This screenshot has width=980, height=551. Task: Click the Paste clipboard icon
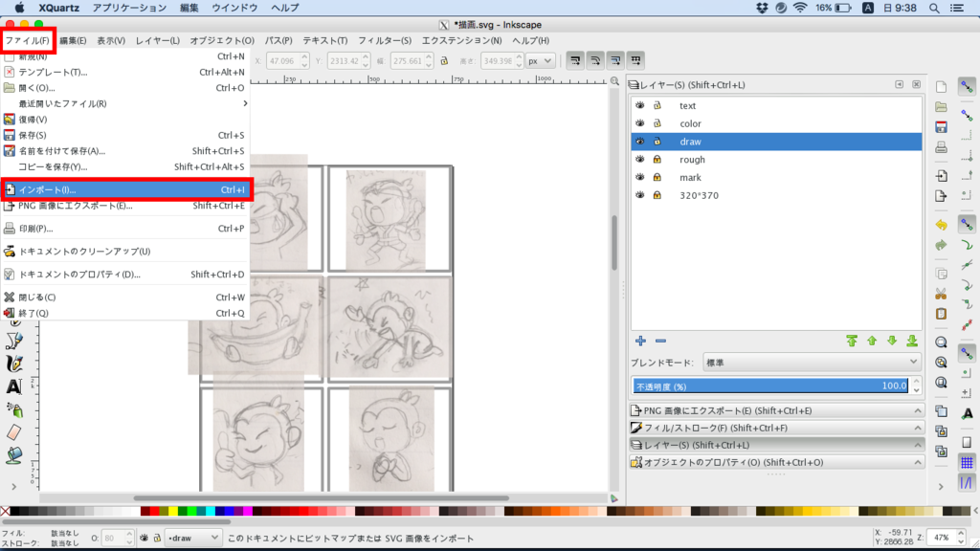(x=942, y=314)
